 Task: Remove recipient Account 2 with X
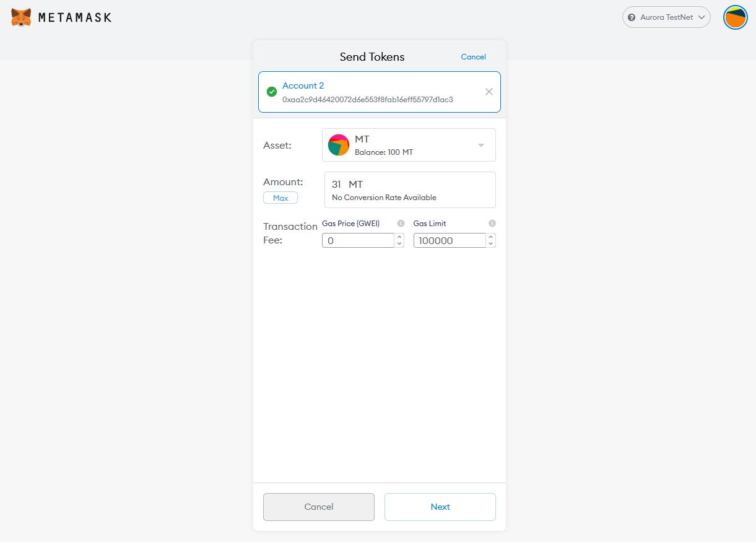[x=489, y=92]
